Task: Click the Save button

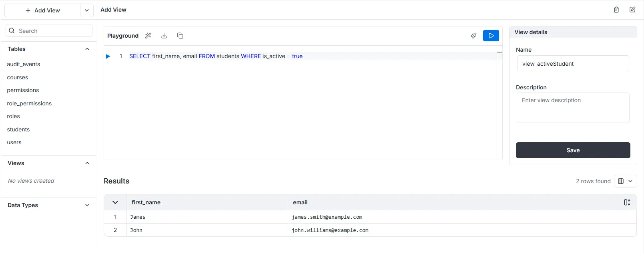Action: click(573, 150)
